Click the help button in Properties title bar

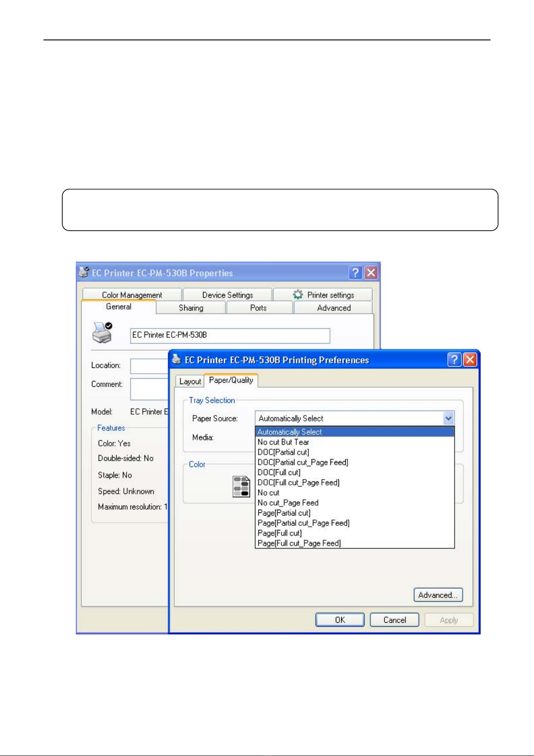click(356, 272)
